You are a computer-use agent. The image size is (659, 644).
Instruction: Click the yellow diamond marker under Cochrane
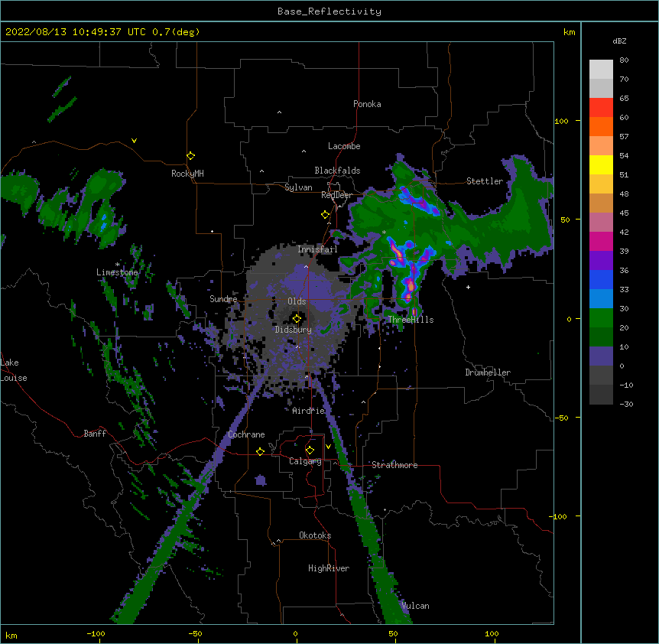coord(260,451)
